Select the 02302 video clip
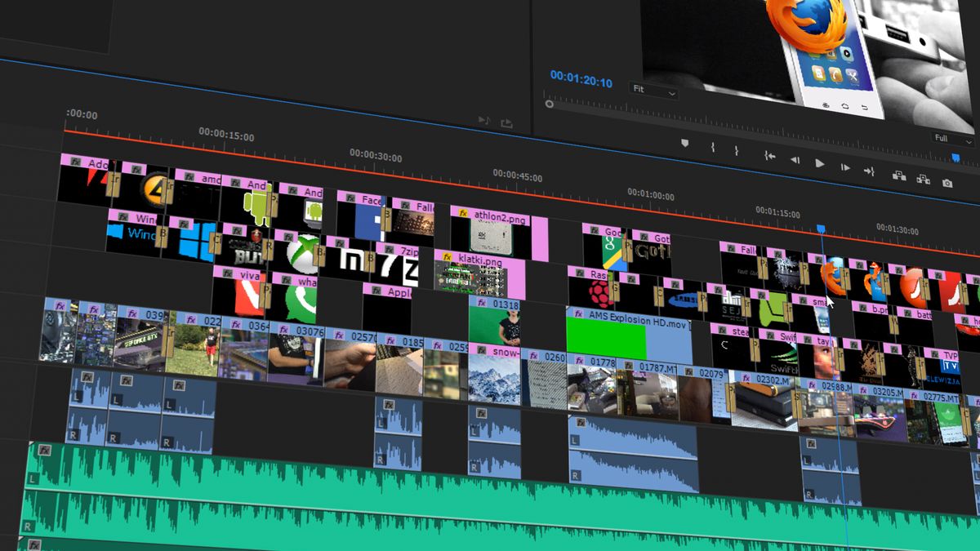 point(764,400)
